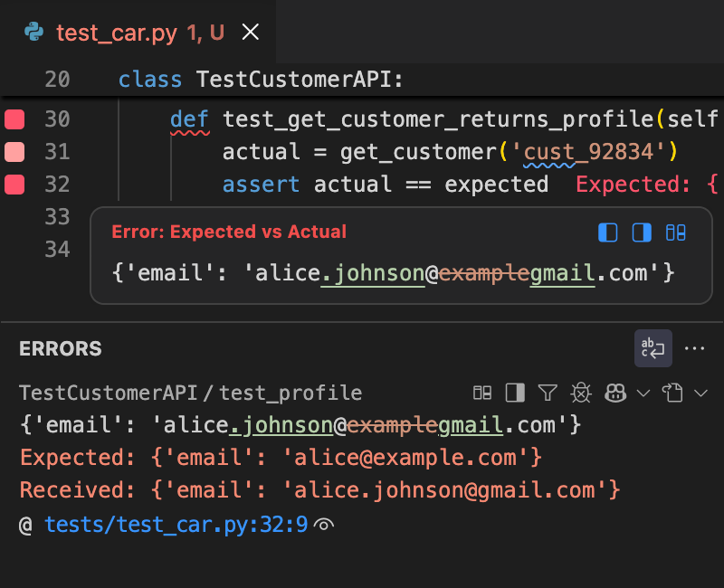Open link tests/test_car.py:32:9

pos(176,525)
